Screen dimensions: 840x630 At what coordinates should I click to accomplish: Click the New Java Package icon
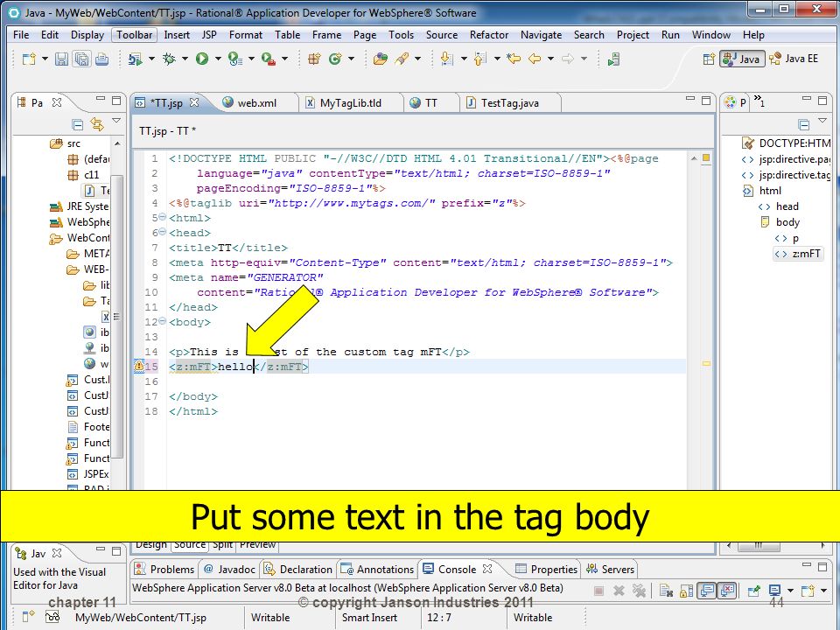coord(314,59)
